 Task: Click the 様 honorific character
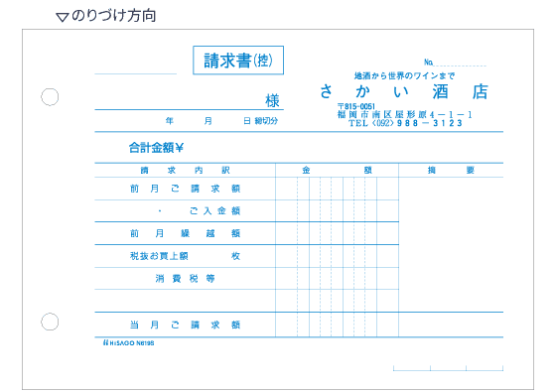[272, 101]
